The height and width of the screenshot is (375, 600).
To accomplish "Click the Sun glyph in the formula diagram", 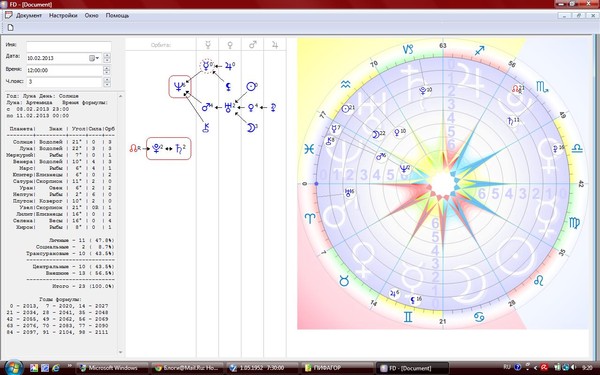I will 251,86.
